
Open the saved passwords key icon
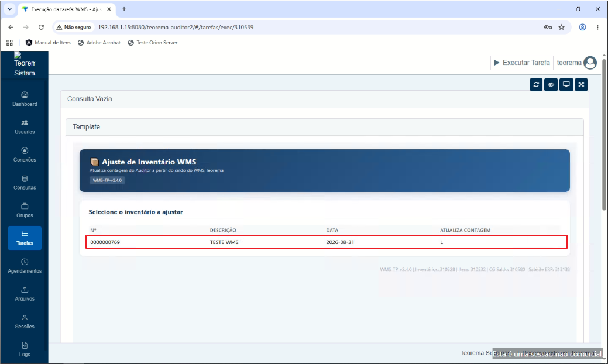[x=548, y=27]
